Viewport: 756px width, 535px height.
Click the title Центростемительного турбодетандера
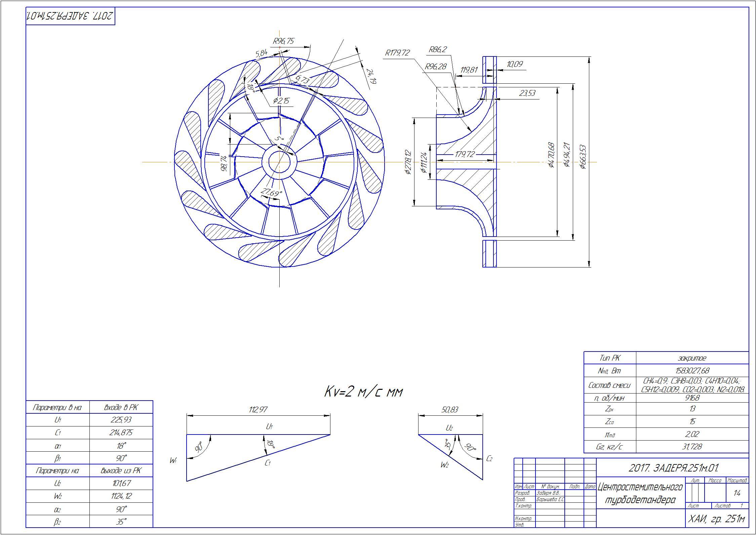[x=640, y=493]
